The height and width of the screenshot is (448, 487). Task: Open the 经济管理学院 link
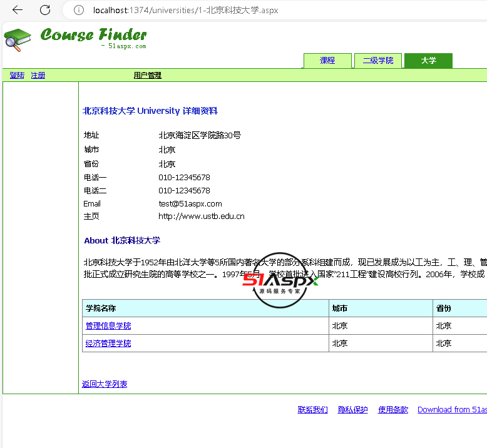click(x=108, y=343)
